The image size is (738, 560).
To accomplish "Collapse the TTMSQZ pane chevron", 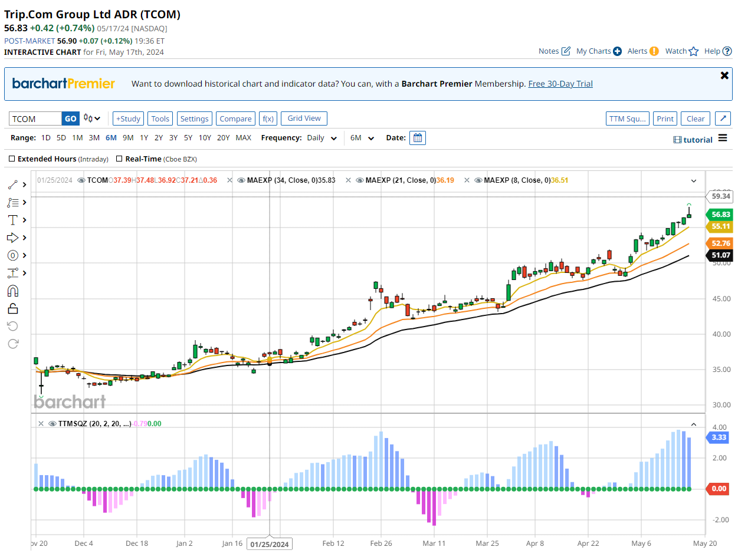I will 694,424.
